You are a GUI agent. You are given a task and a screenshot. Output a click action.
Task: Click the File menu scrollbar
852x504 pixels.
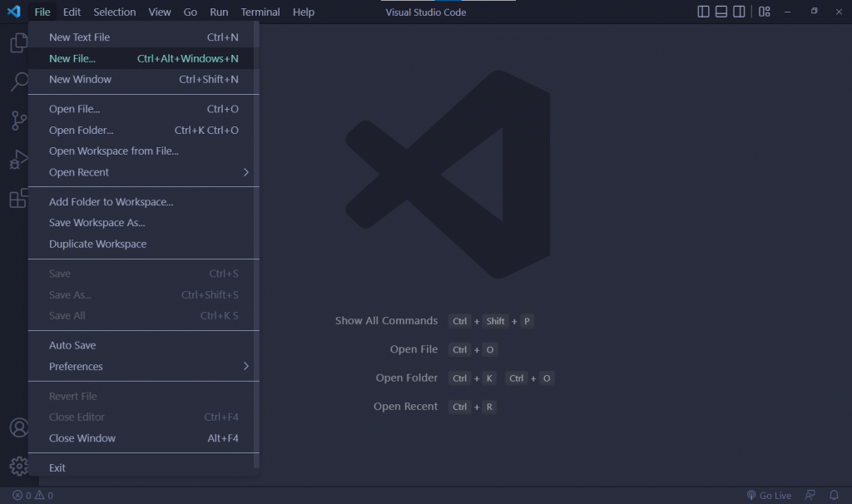pyautogui.click(x=256, y=245)
